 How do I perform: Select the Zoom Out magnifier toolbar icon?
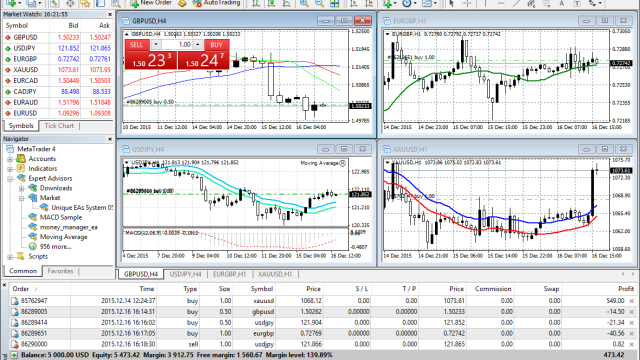(319, 3)
